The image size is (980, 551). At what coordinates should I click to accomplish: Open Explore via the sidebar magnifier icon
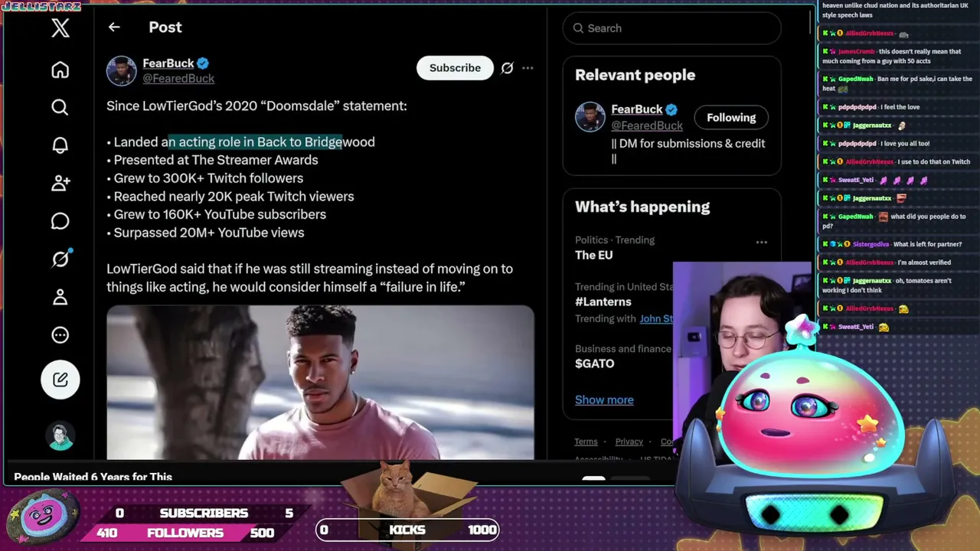click(x=60, y=107)
